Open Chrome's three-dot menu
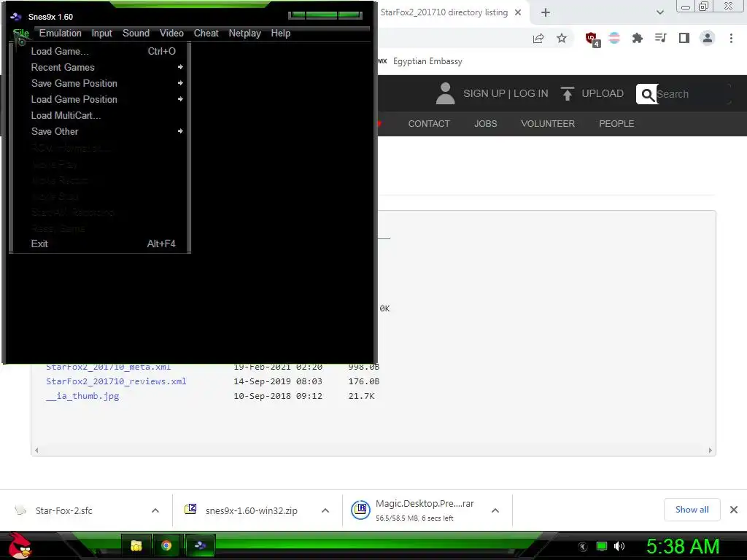Image resolution: width=747 pixels, height=560 pixels. coord(731,38)
